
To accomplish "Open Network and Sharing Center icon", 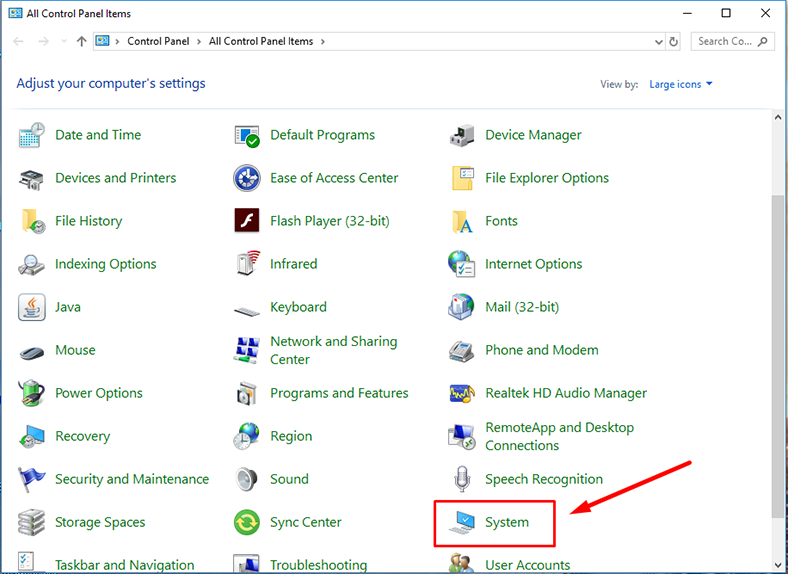I will (247, 350).
